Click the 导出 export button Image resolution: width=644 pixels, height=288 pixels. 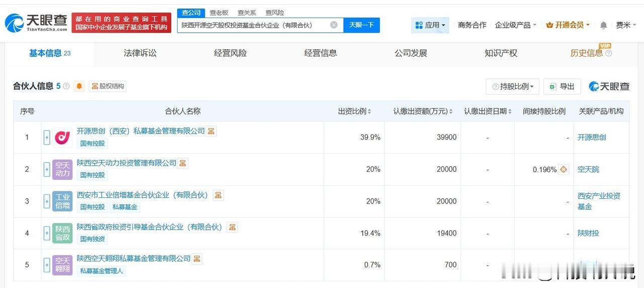click(562, 86)
